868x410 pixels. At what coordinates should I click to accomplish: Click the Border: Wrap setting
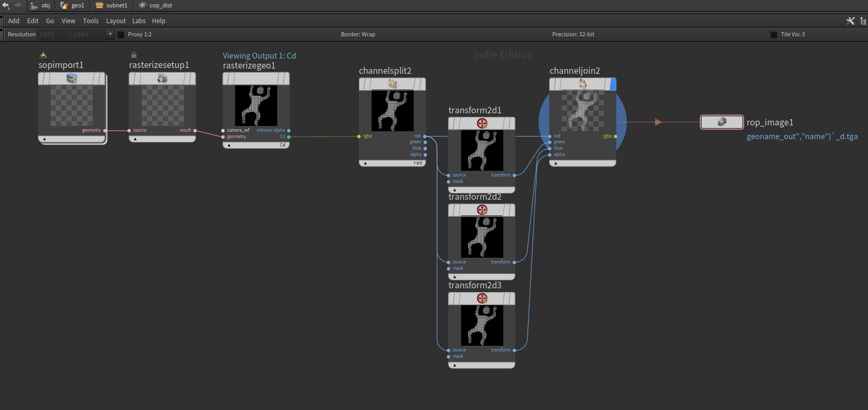point(358,35)
